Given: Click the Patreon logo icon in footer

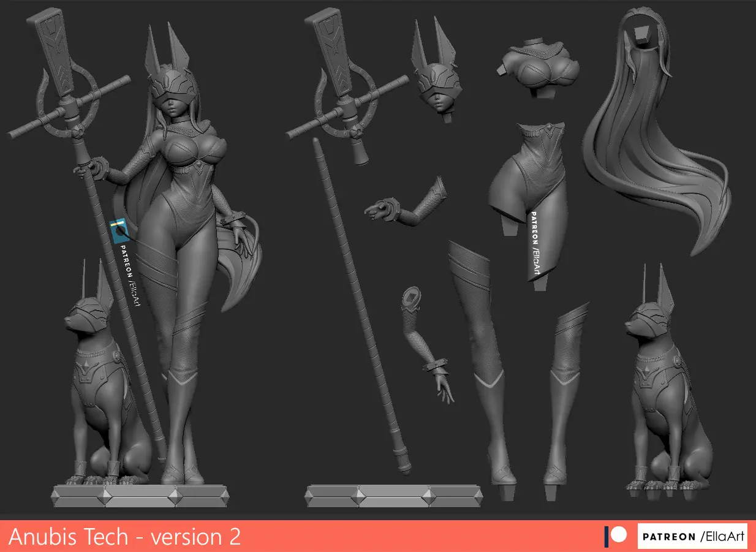Looking at the screenshot, I should [615, 536].
